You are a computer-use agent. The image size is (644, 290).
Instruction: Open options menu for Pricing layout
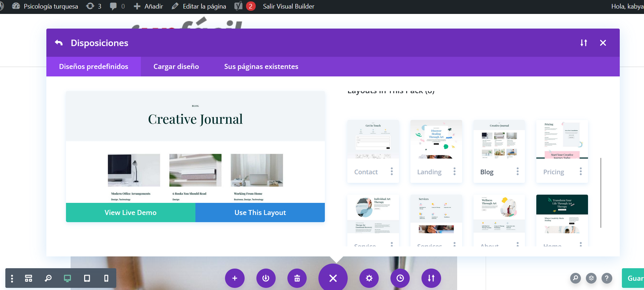coord(581,171)
